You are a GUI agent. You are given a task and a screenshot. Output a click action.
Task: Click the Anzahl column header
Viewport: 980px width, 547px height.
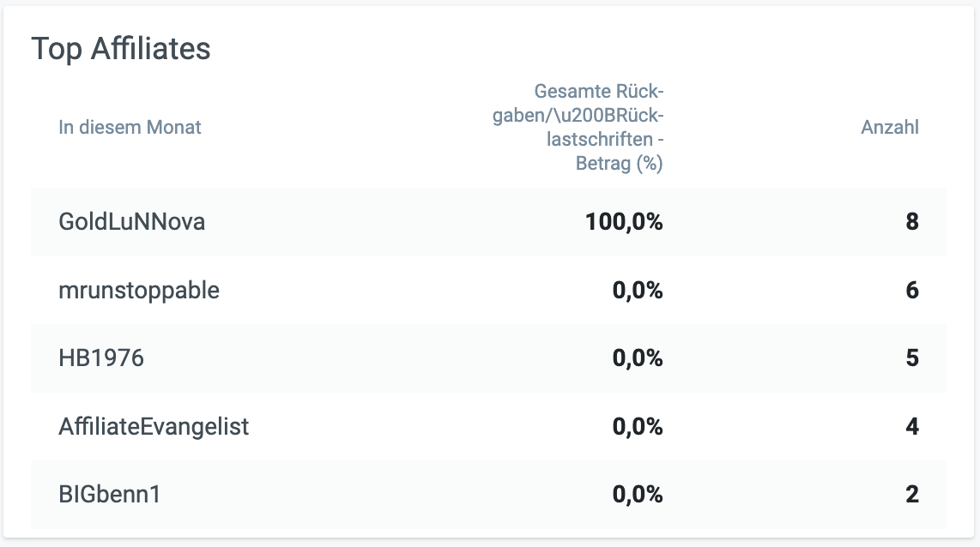tap(889, 128)
